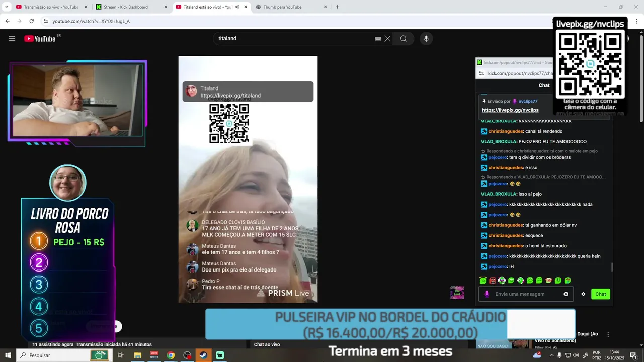View site information icon in the address bar
The height and width of the screenshot is (362, 644).
tap(45, 21)
